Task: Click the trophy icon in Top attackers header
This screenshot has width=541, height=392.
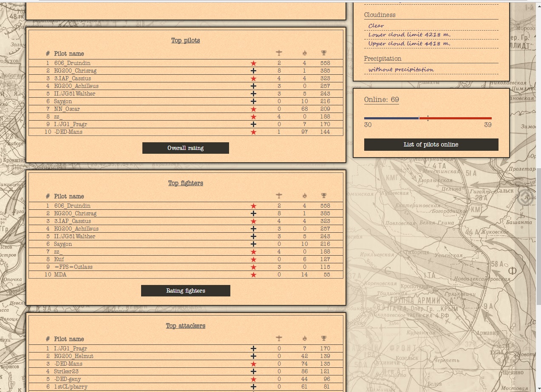Action: [x=324, y=338]
